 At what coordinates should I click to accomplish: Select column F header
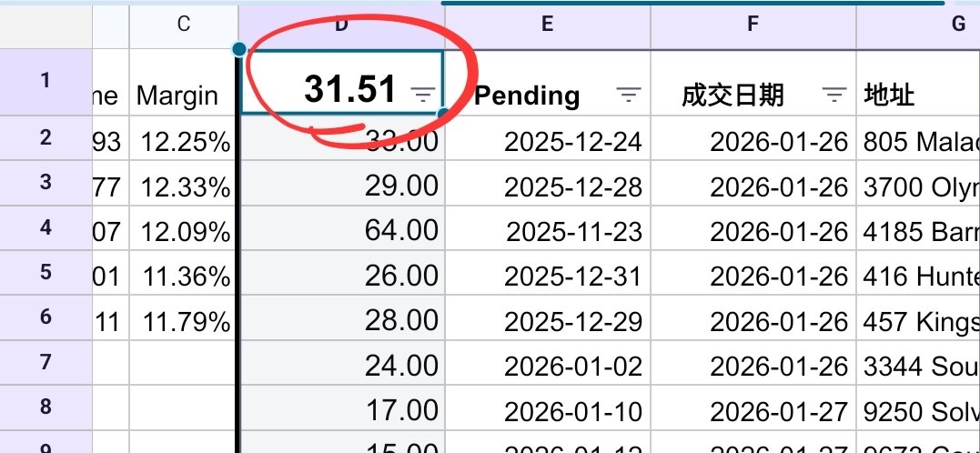753,25
